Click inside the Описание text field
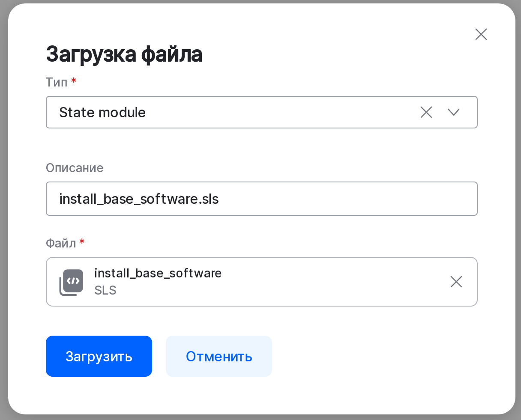This screenshot has width=521, height=420. 261,198
